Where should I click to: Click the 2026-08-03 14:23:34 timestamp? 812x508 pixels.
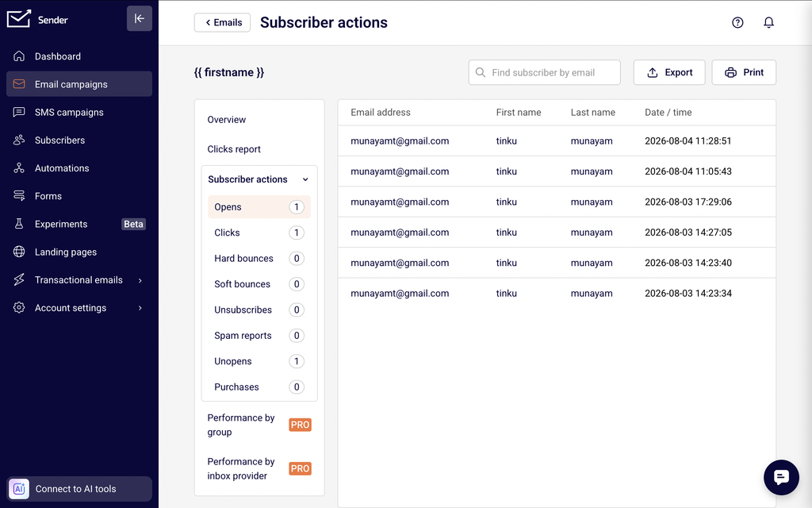tap(688, 294)
